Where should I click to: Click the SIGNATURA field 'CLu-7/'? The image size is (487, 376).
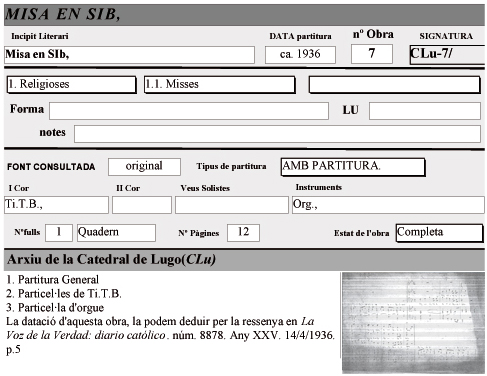pos(447,55)
